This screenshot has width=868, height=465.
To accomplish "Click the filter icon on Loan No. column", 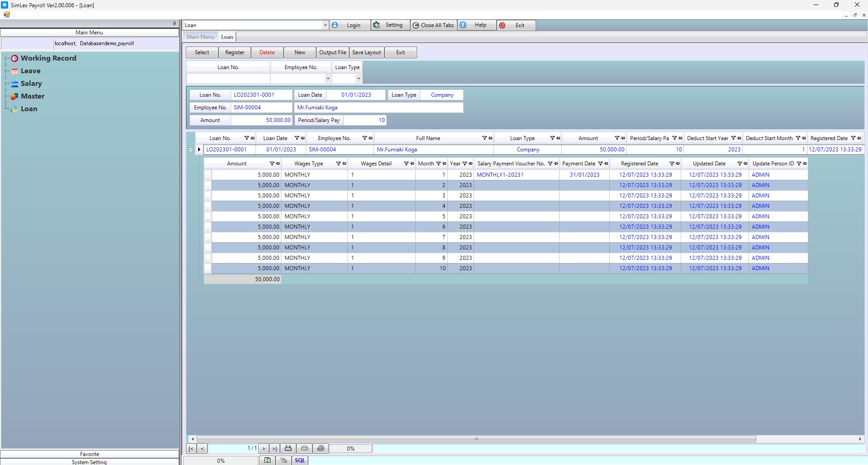I will coord(247,138).
